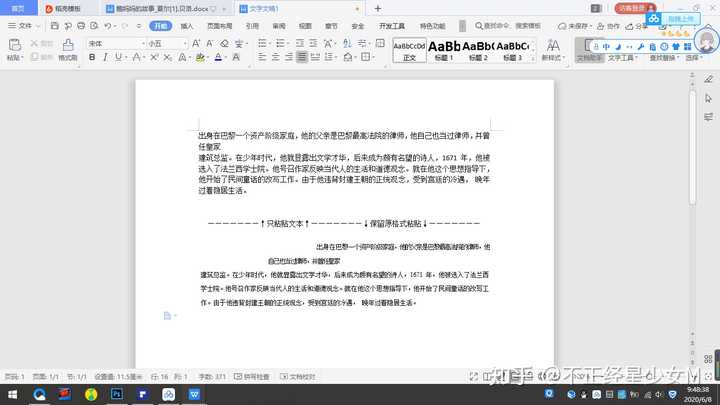Apply yellow text highlight color
720x405 pixels.
coord(200,57)
